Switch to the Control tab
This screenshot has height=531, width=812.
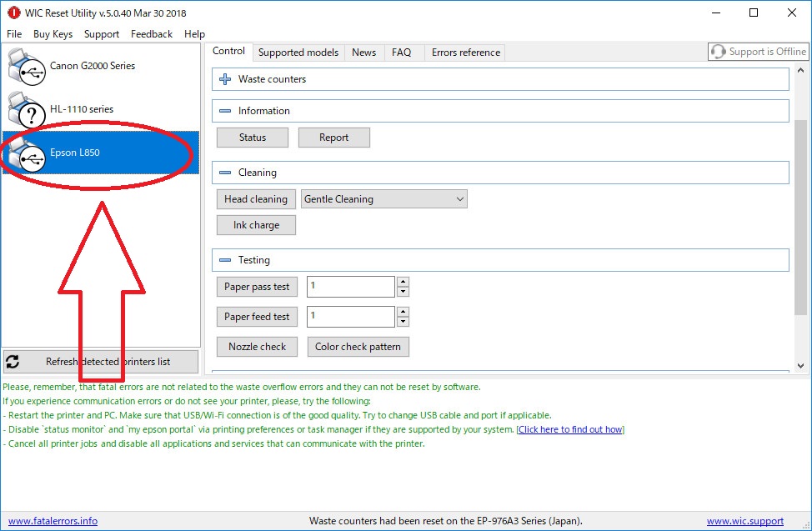point(228,52)
